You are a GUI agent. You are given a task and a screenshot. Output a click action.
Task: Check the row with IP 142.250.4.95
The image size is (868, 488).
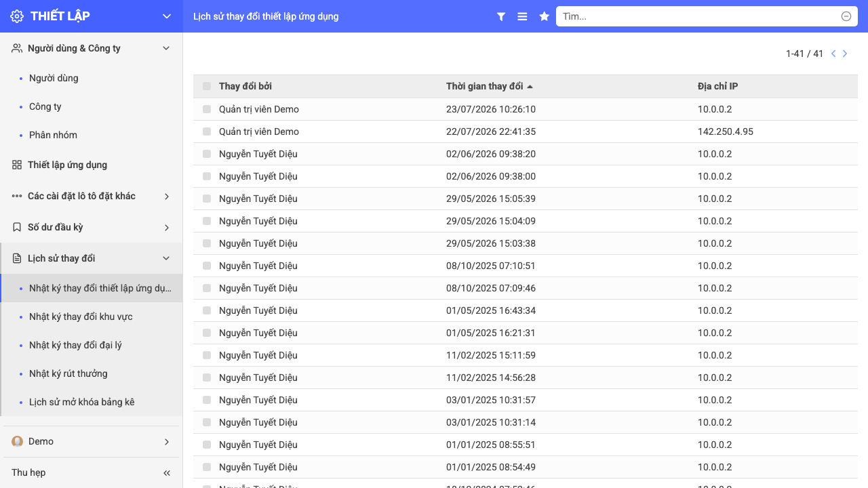[207, 131]
